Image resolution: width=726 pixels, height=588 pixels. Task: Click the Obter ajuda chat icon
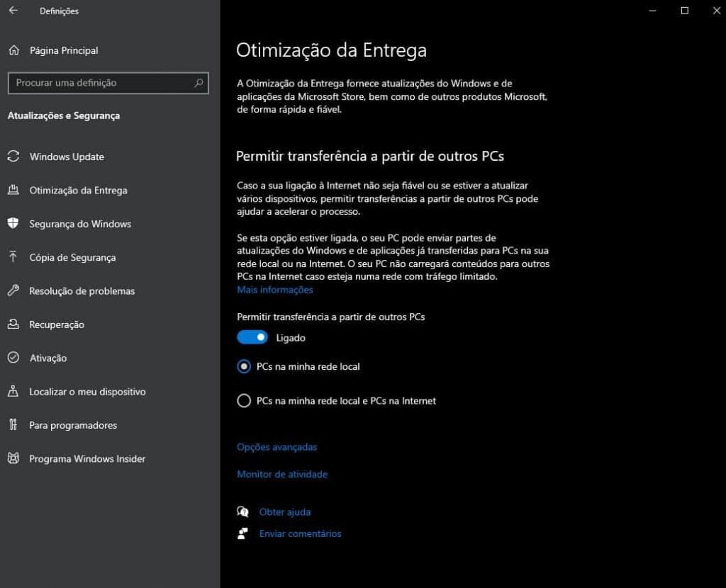click(242, 511)
